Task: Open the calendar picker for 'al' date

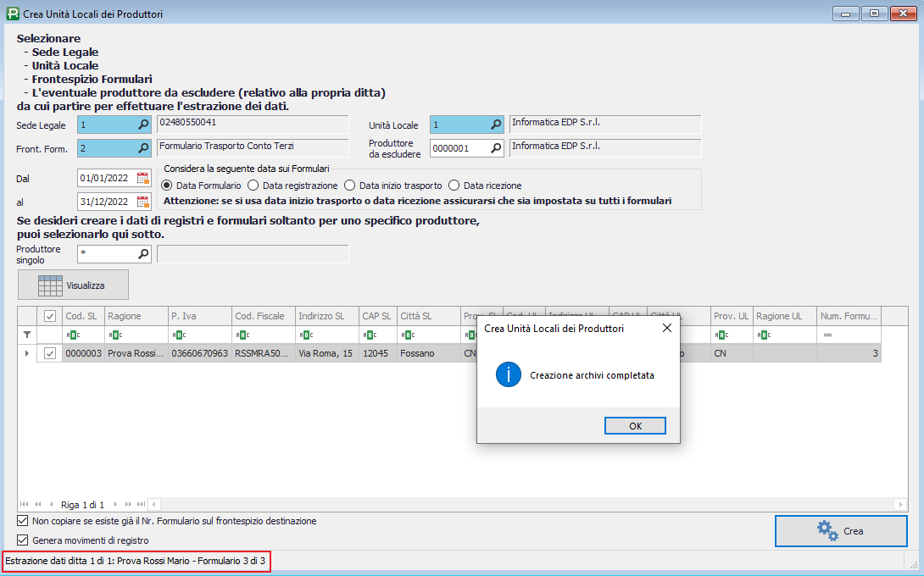Action: (x=142, y=202)
